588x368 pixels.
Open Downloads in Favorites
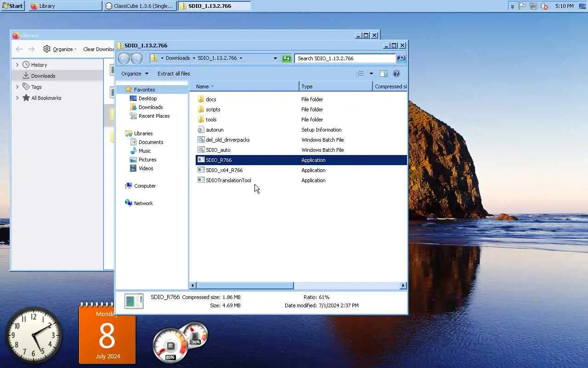[x=151, y=107]
